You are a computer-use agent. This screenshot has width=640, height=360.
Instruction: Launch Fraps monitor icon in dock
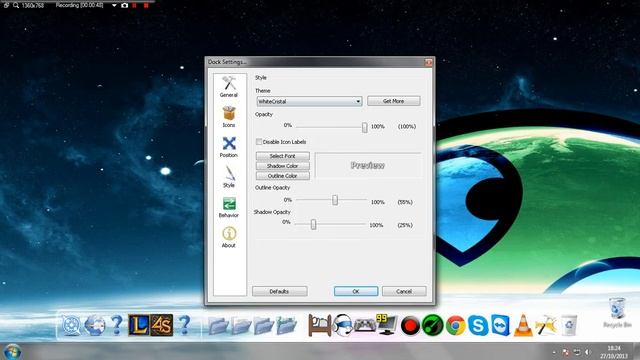pos(387,325)
